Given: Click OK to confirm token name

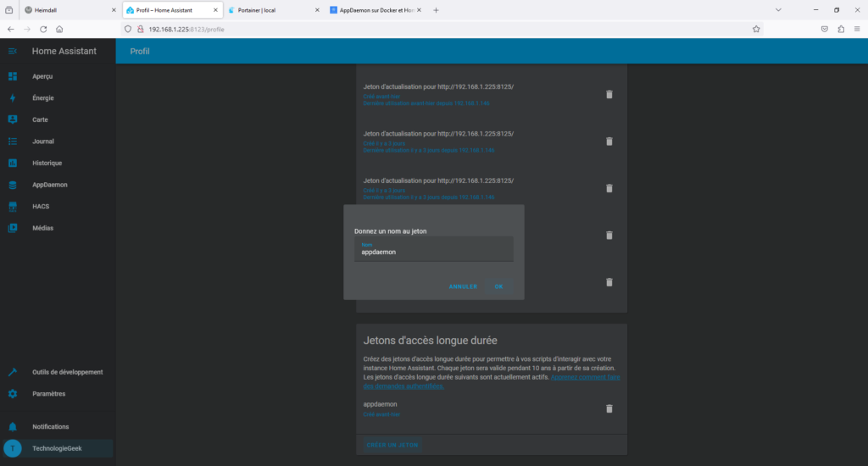Looking at the screenshot, I should 498,286.
